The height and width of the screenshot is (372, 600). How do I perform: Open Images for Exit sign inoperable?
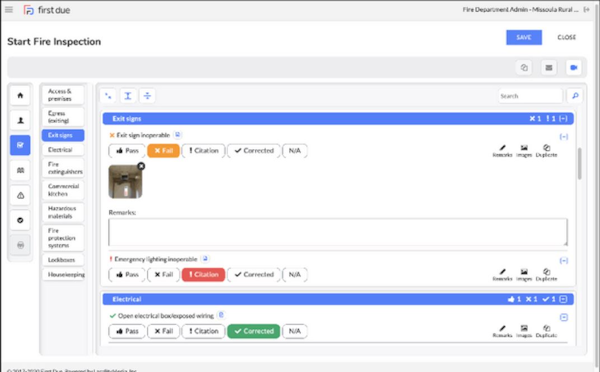pos(524,151)
